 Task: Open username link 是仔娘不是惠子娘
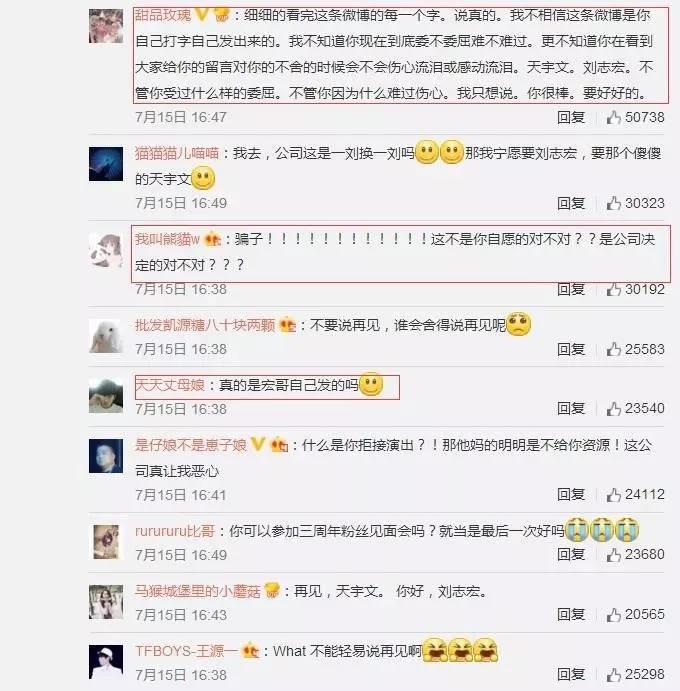[191, 445]
